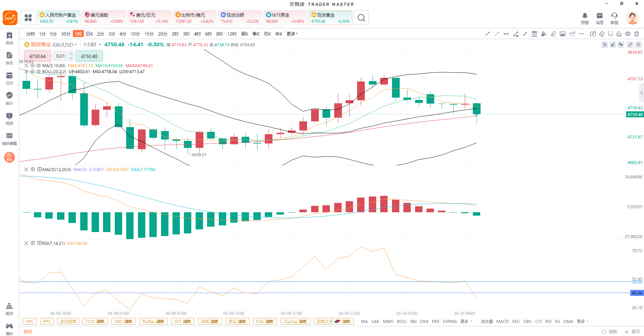The width and height of the screenshot is (644, 336).
Task: Open the search magnifier icon
Action: (361, 18)
